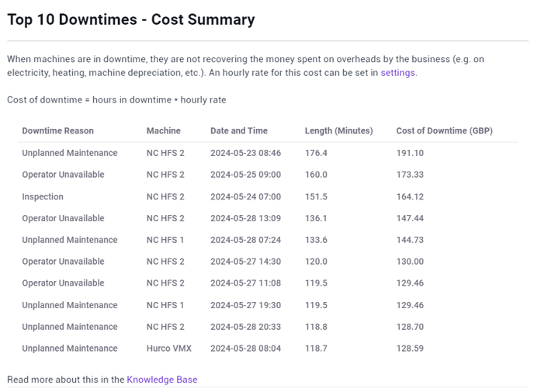The image size is (534, 392).
Task: Select the 2024-05-28 13:09 date entry
Action: click(245, 219)
